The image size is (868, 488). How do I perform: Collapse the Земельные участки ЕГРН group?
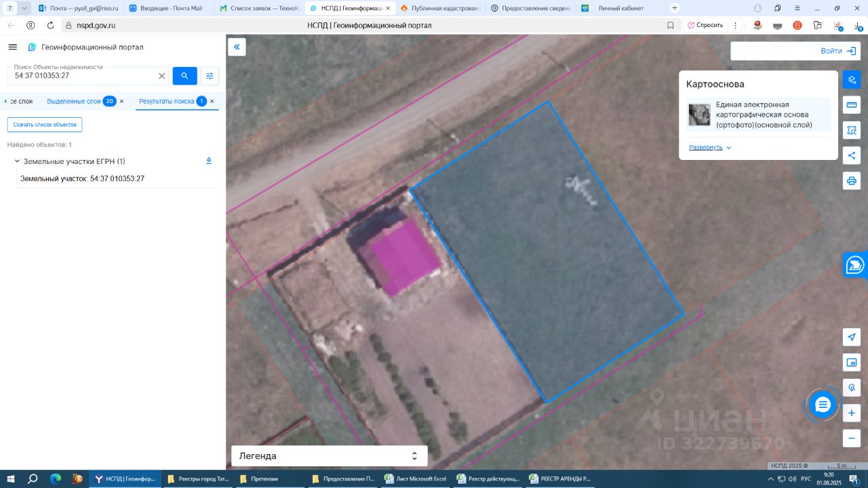17,161
